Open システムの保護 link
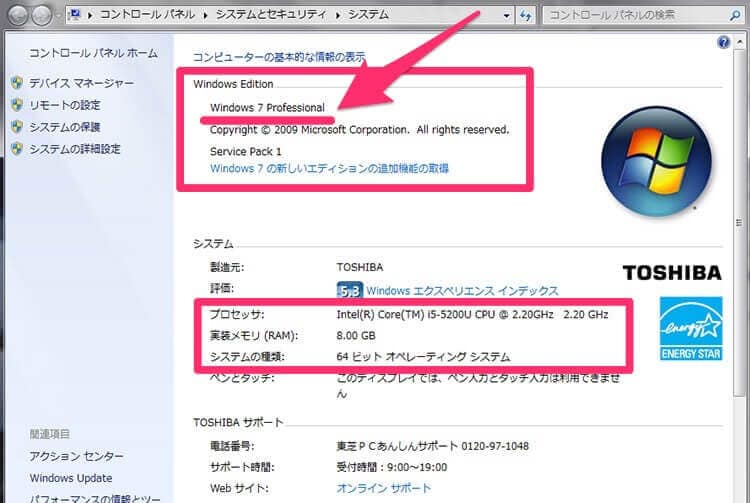This screenshot has width=750, height=503. 65,127
